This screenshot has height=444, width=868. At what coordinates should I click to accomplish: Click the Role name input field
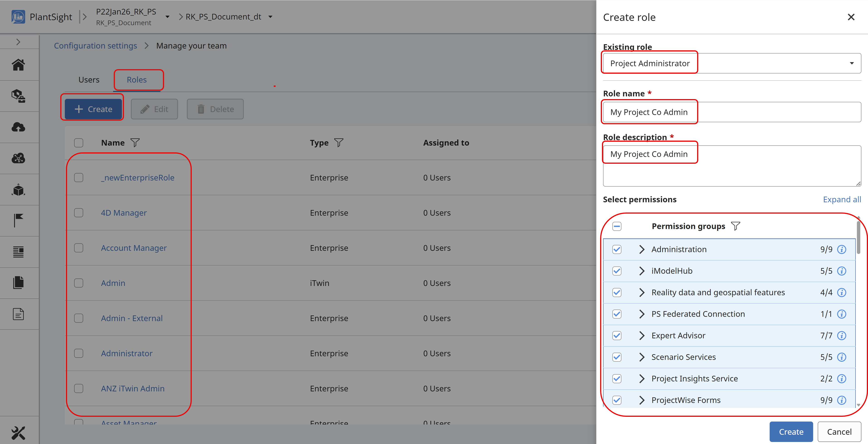[732, 112]
